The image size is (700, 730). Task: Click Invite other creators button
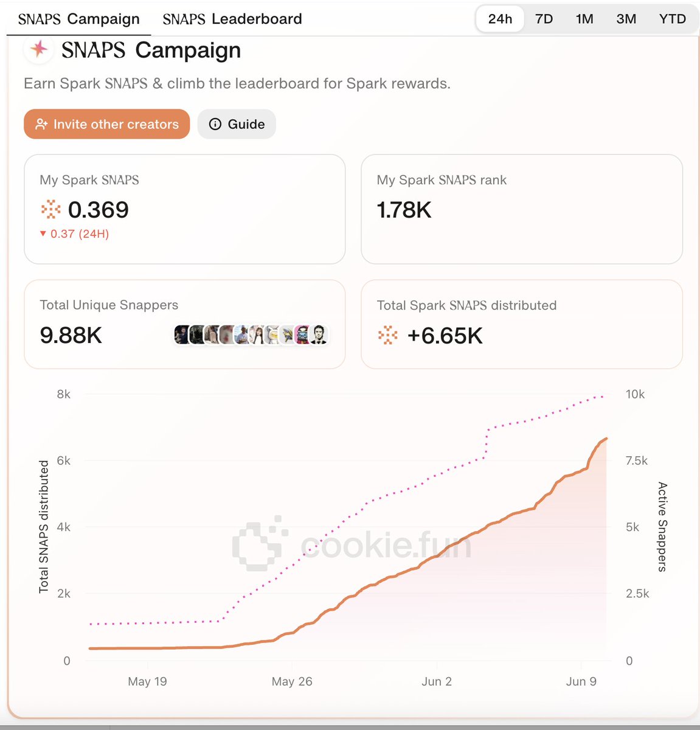pos(107,124)
